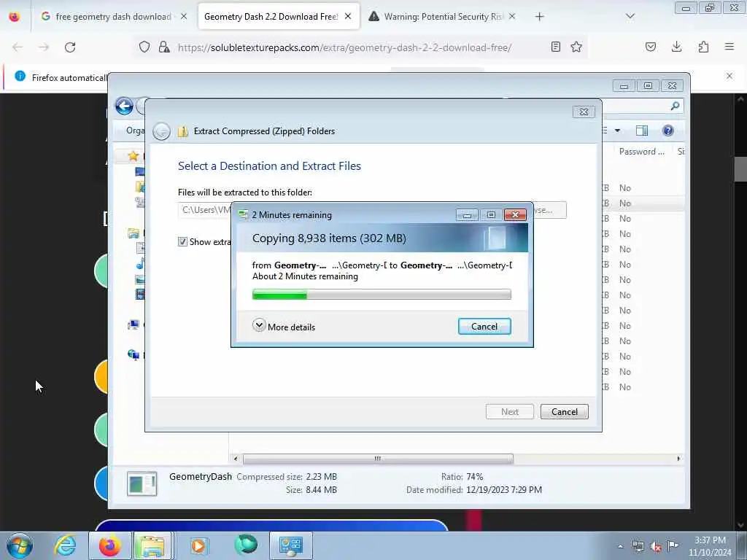Image resolution: width=747 pixels, height=560 pixels.
Task: Open Firefox downloads panel
Action: pos(676,47)
